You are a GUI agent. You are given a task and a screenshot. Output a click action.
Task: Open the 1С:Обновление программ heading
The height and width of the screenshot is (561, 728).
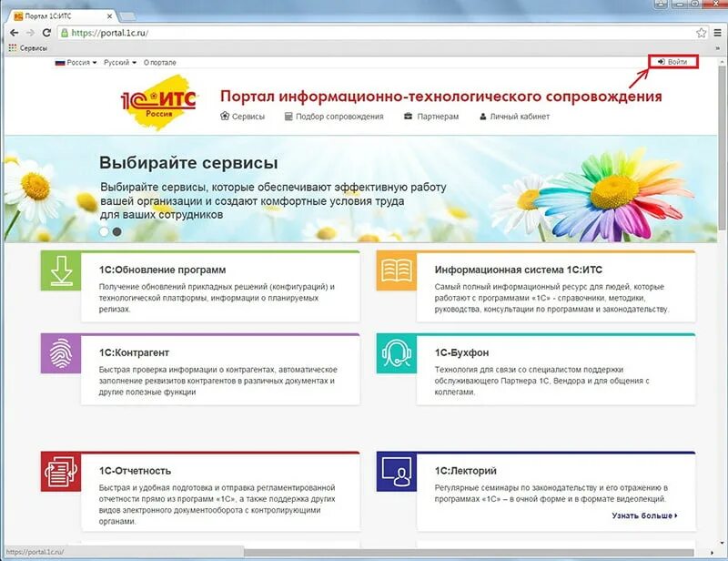163,270
